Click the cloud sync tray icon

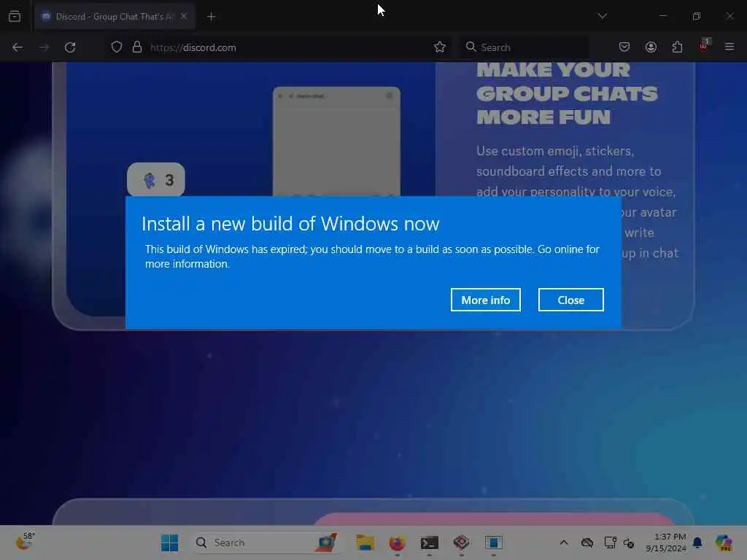coord(587,542)
